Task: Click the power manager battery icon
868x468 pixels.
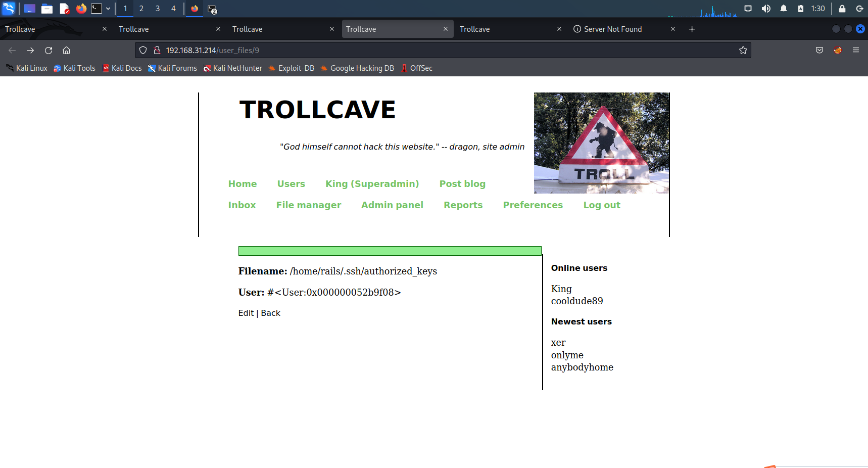Action: [x=801, y=9]
